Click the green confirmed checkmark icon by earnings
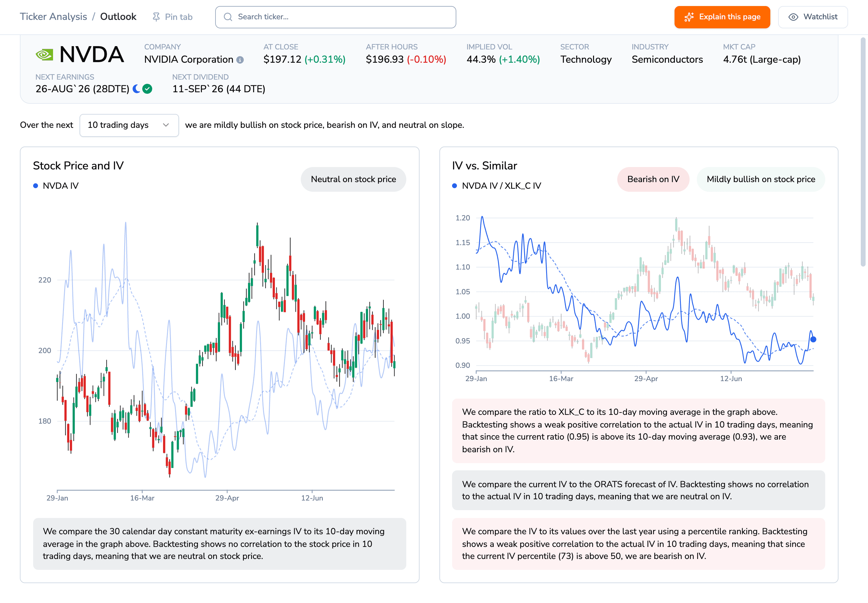The width and height of the screenshot is (868, 603). (147, 89)
